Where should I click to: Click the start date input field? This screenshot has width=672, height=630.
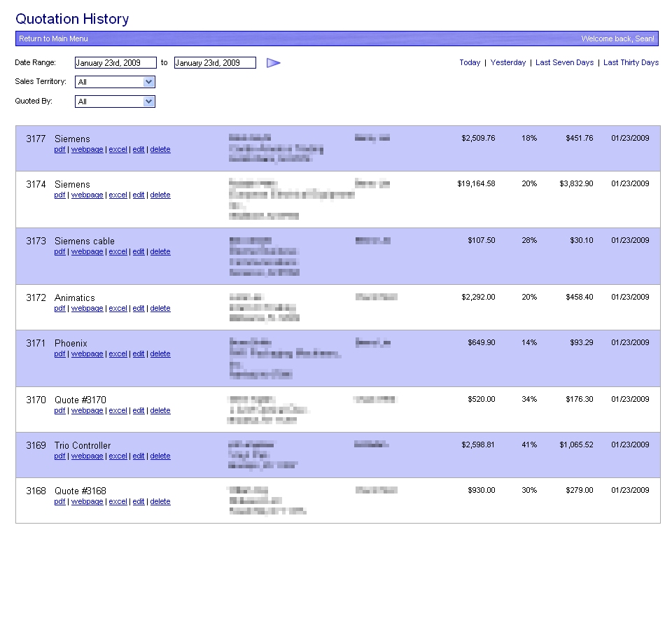click(x=115, y=62)
